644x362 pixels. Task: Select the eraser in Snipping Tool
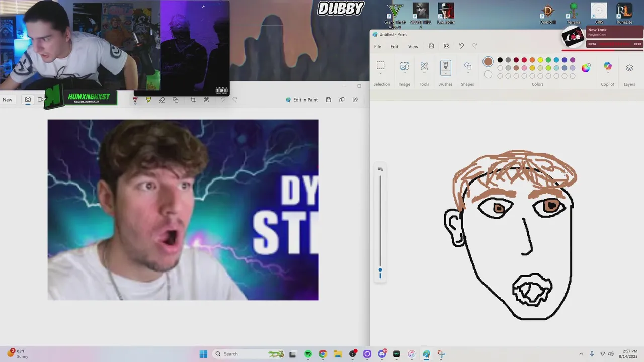(x=162, y=100)
